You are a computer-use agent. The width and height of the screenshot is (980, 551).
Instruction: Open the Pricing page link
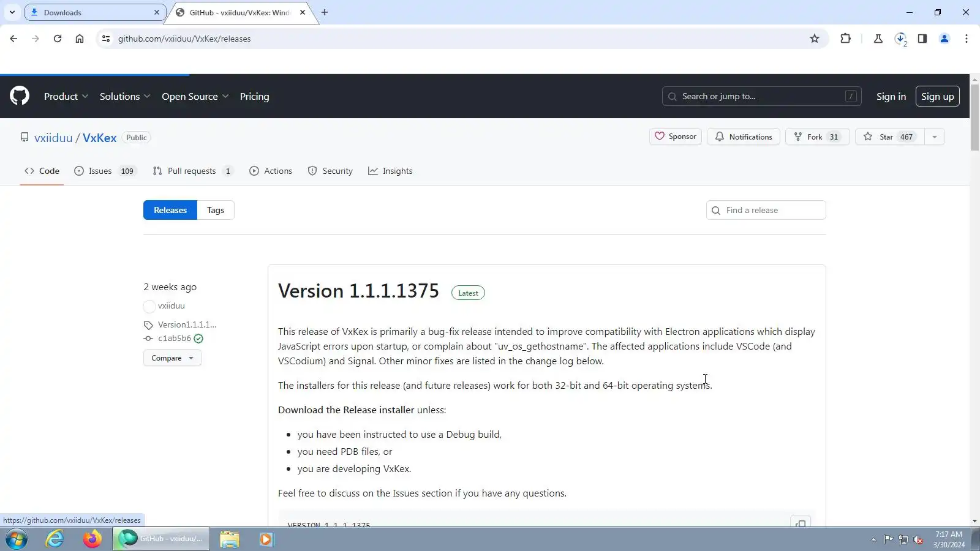click(x=254, y=96)
